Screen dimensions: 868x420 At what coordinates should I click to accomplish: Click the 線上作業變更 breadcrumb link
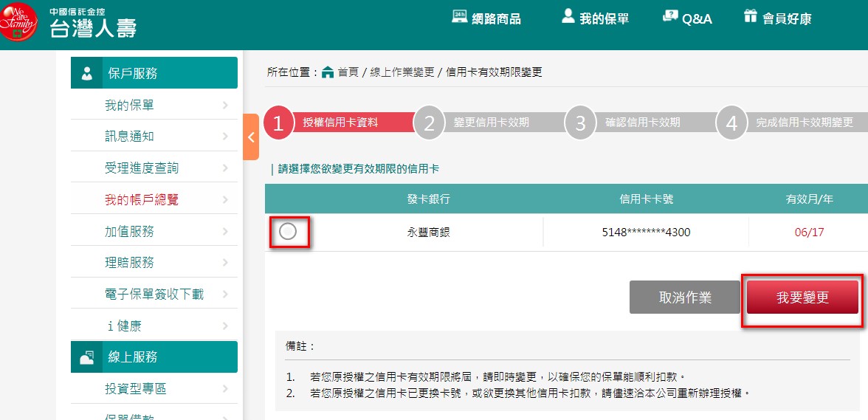coord(401,72)
